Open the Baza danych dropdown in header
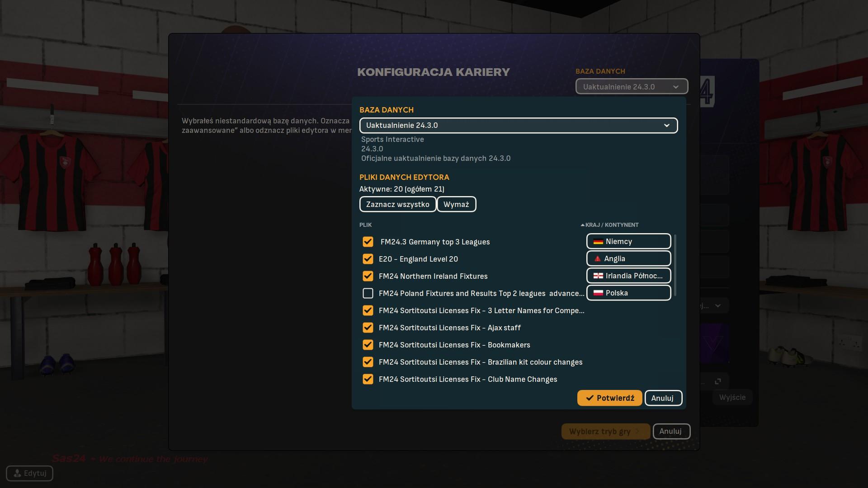 (632, 87)
